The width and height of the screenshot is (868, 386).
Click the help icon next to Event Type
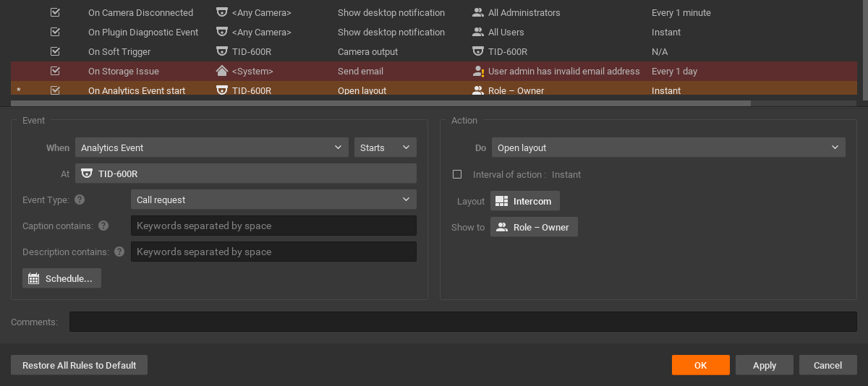[x=80, y=200]
